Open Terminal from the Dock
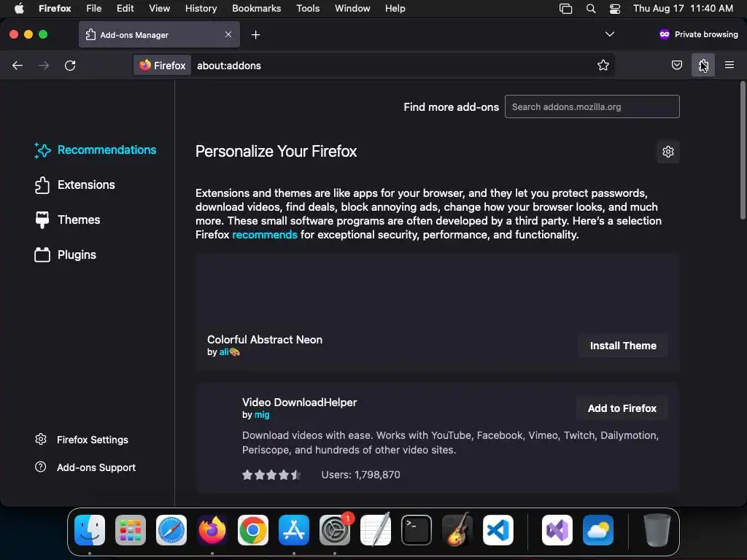Screen dimensions: 747x560 click(x=417, y=530)
